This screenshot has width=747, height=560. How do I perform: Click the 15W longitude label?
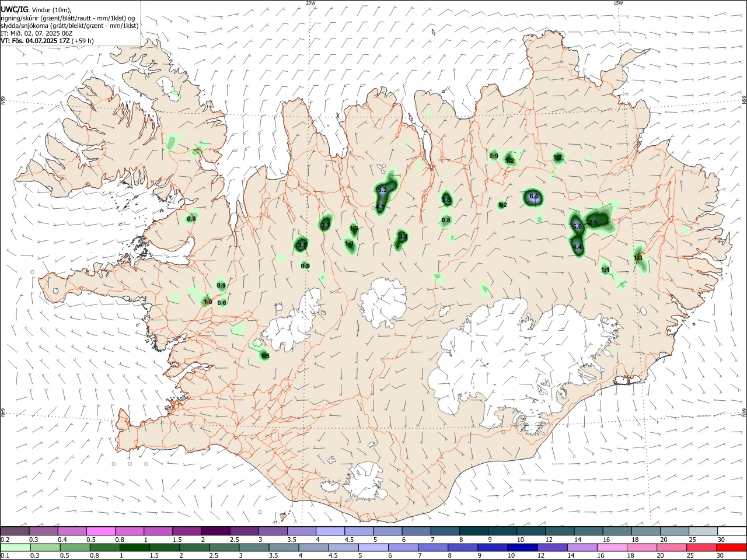click(618, 3)
